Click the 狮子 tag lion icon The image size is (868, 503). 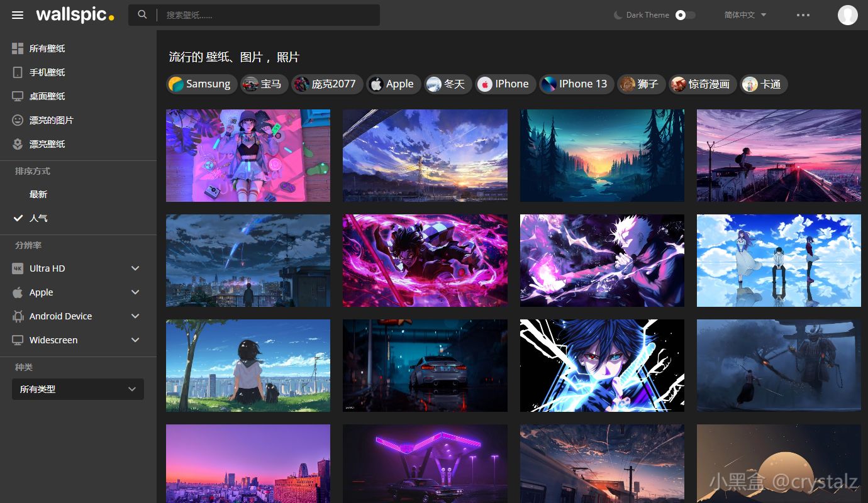click(627, 84)
